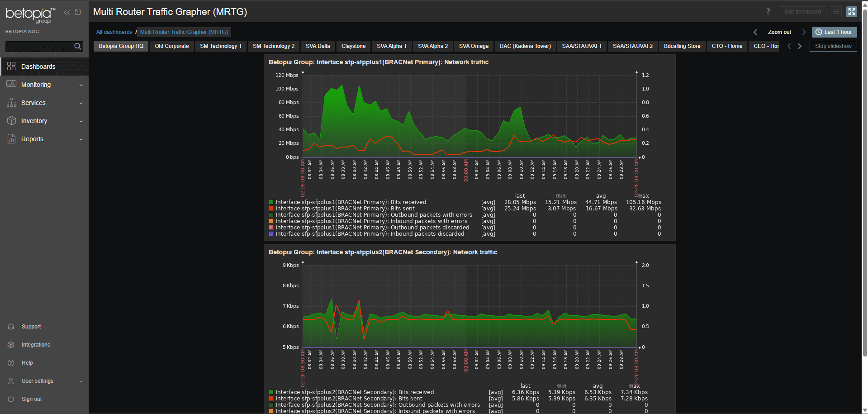The height and width of the screenshot is (414, 868).
Task: Open the SM Technology 2 tab
Action: pyautogui.click(x=274, y=46)
